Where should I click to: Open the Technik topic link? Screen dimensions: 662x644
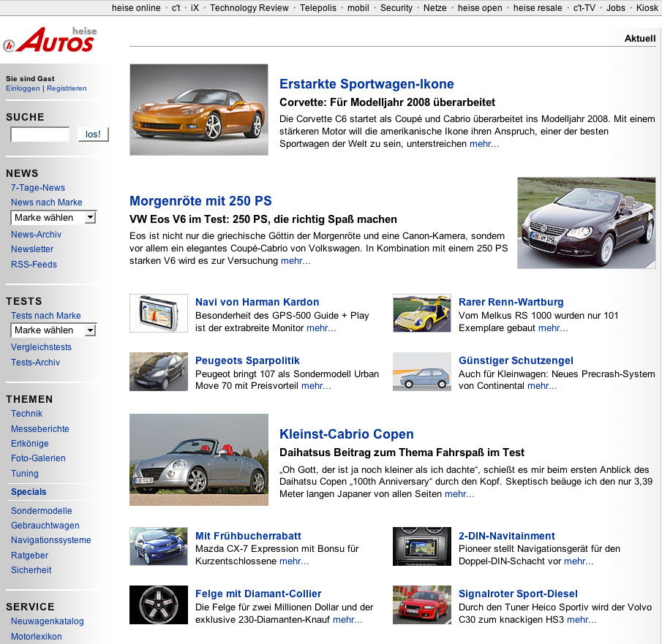pyautogui.click(x=26, y=414)
